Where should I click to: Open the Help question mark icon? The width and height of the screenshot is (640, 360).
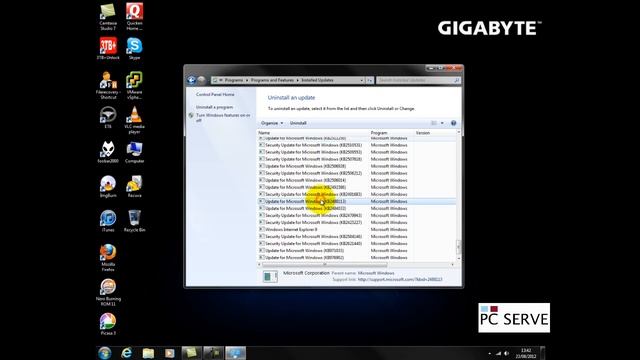(x=453, y=123)
